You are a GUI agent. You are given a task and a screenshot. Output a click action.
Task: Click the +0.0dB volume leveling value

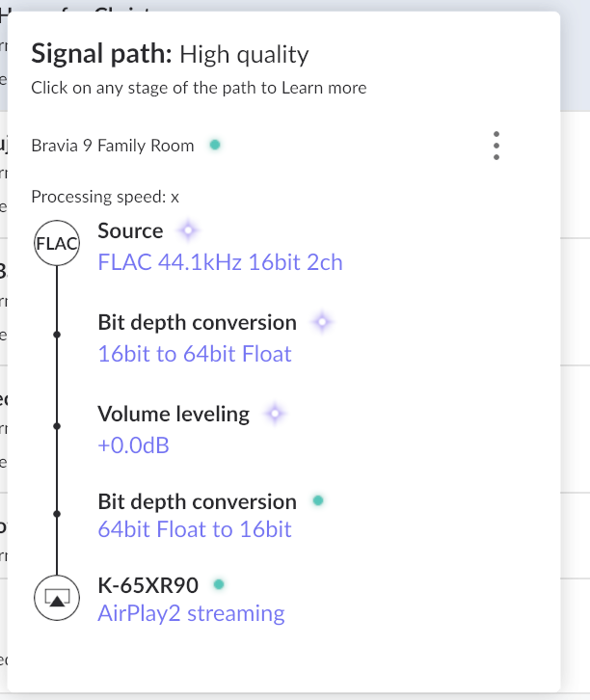[x=133, y=445]
